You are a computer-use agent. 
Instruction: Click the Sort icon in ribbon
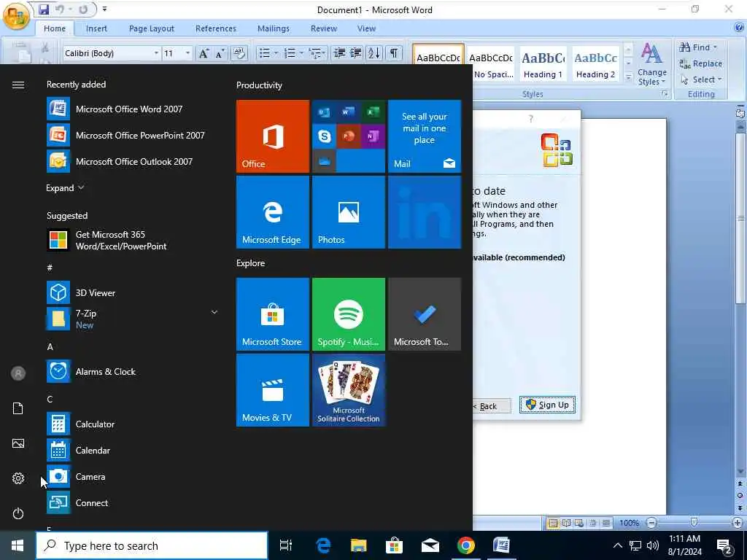tap(374, 53)
